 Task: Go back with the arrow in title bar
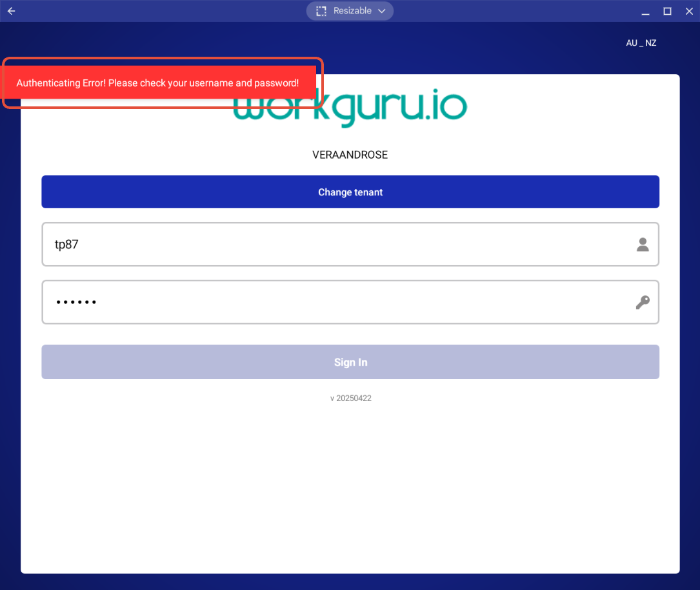[11, 11]
